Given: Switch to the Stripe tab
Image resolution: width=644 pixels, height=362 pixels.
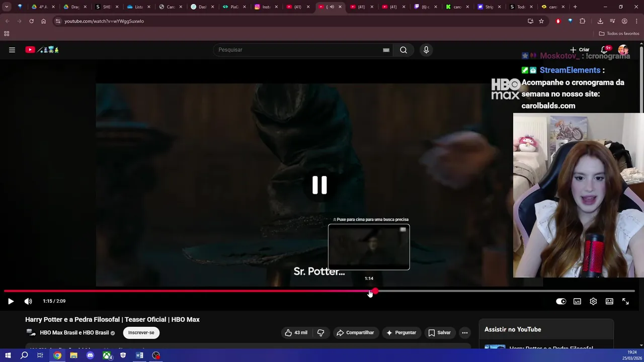Looking at the screenshot, I should tap(489, 7).
